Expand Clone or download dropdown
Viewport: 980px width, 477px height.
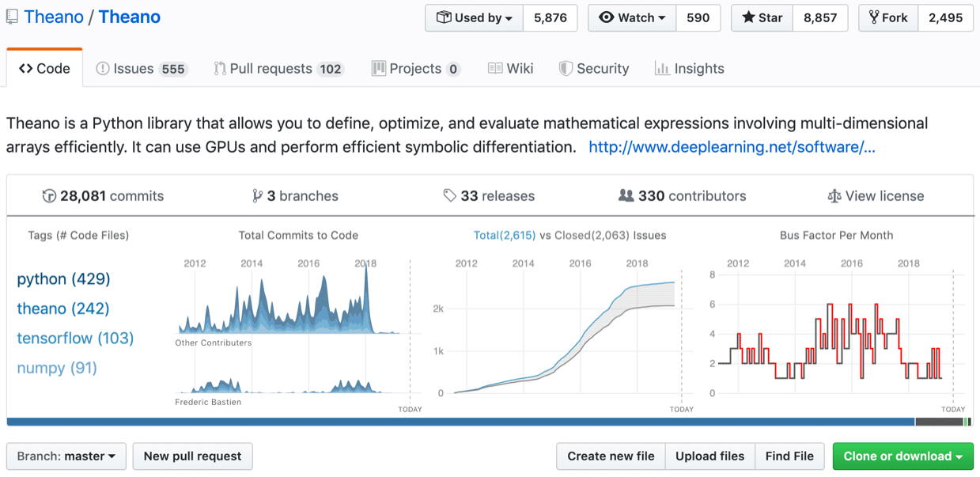902,456
